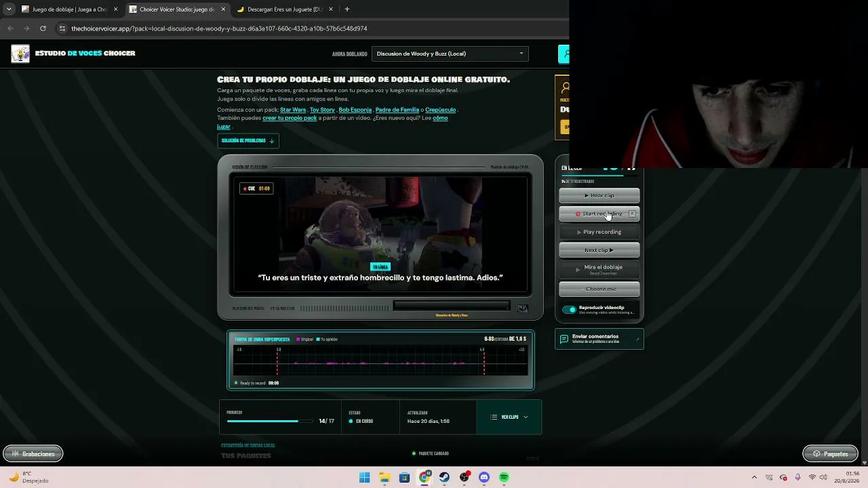The width and height of the screenshot is (868, 488).
Task: Click the waveform icon in Grabaciones button
Action: 15,454
